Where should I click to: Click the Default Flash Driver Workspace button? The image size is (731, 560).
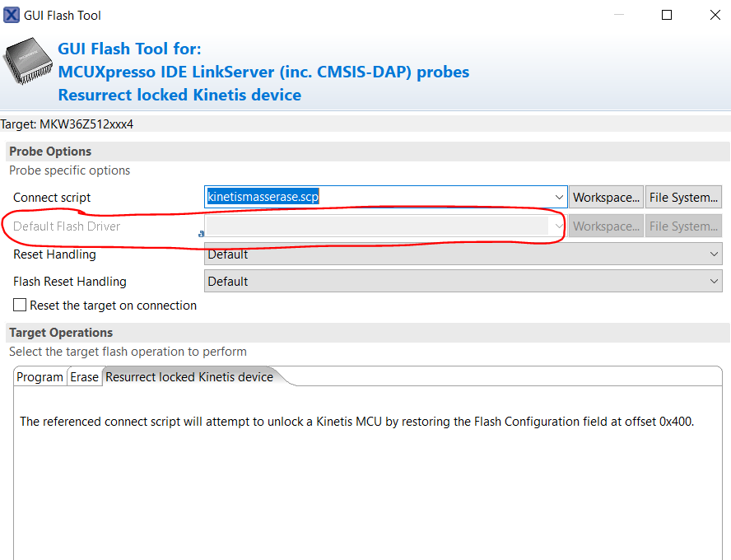607,226
